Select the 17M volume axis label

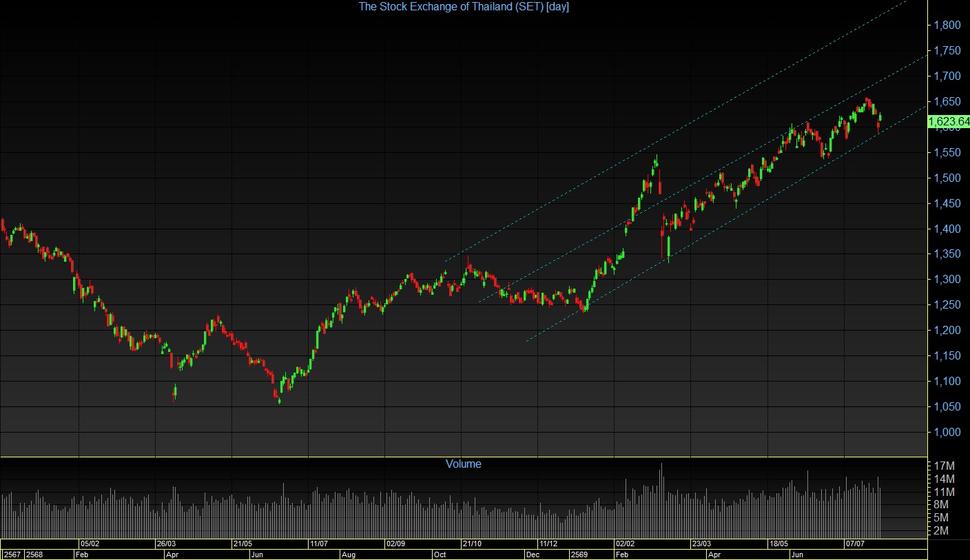point(944,466)
